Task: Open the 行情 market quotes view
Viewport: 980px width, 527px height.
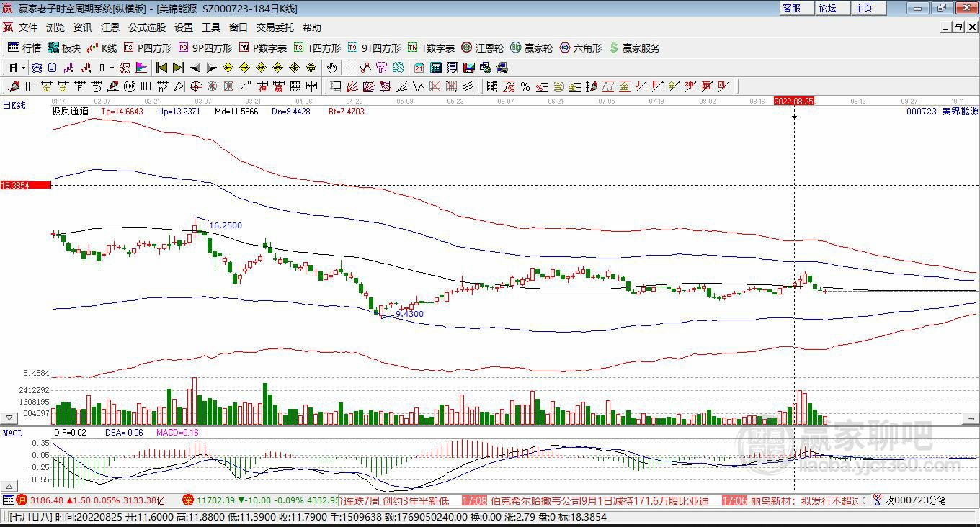Action: tap(24, 48)
